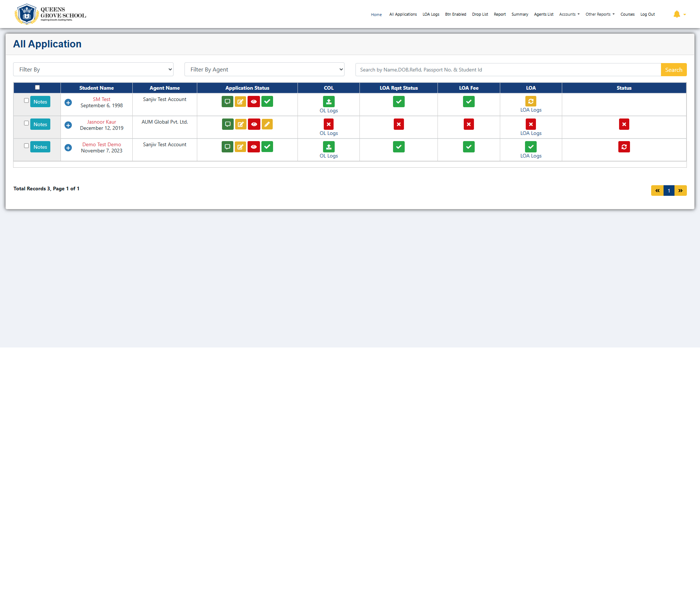Open the Filter By Agent dropdown

264,69
